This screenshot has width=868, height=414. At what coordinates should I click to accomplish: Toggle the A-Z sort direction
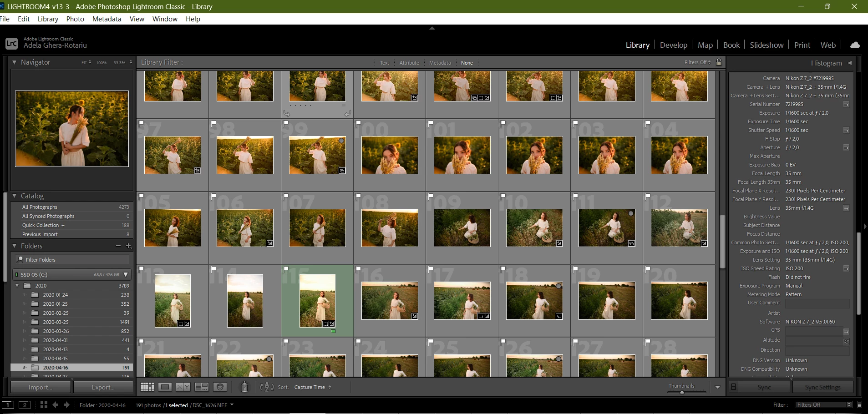click(x=267, y=387)
